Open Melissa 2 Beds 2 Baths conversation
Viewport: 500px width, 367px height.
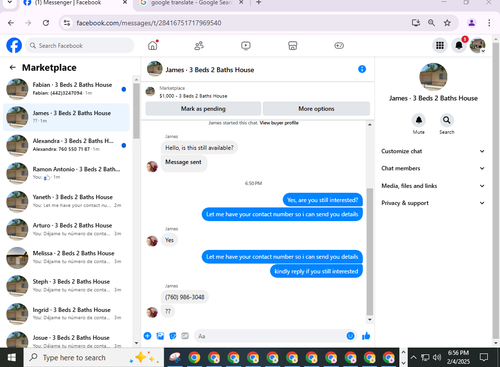click(66, 257)
